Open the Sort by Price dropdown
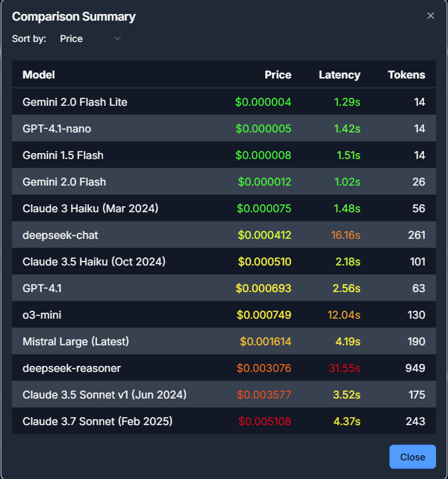448x479 pixels. [x=92, y=39]
